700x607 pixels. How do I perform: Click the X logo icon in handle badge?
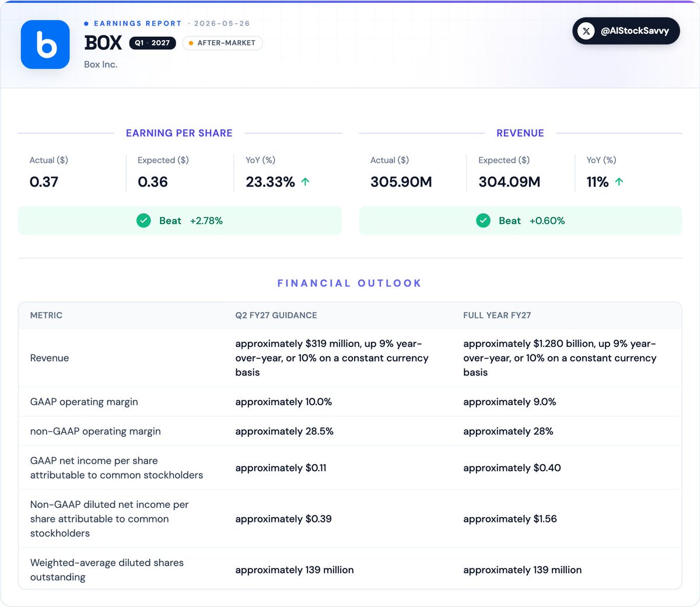point(586,31)
